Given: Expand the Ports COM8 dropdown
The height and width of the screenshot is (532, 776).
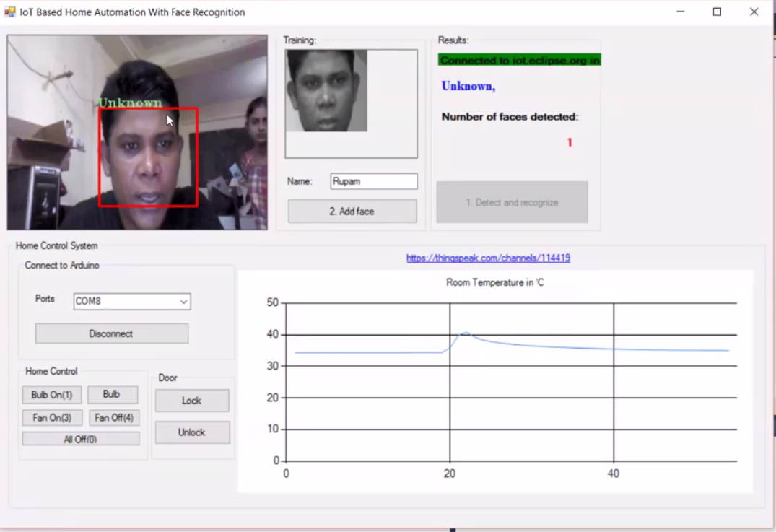Looking at the screenshot, I should pos(183,302).
